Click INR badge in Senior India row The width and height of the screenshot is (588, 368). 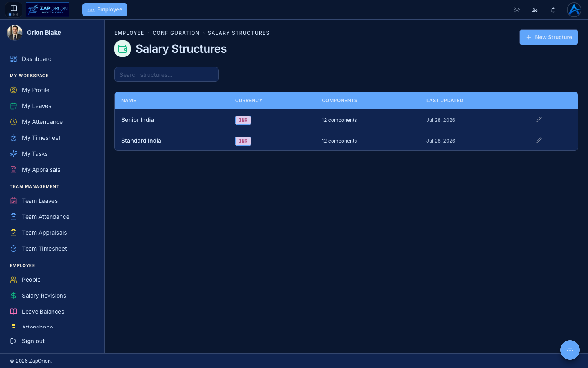243,120
